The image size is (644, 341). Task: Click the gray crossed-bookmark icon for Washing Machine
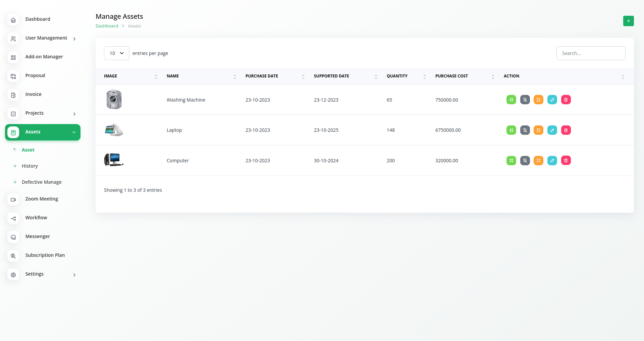pos(525,100)
